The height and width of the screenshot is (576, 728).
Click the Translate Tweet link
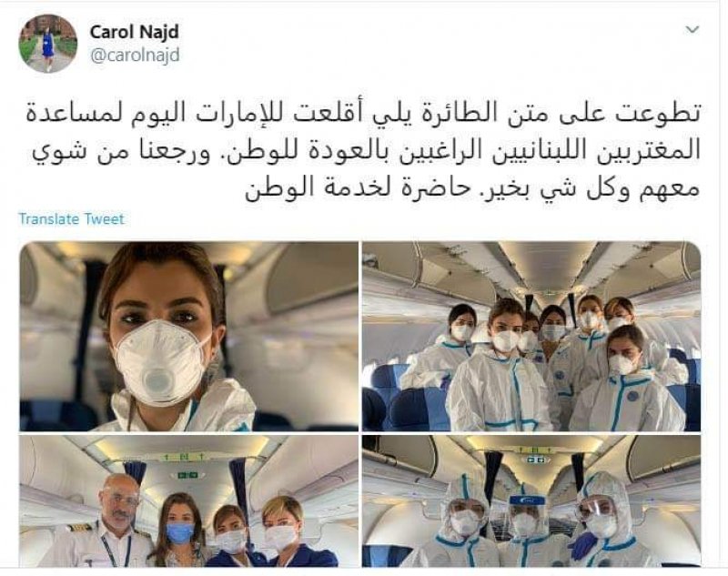[x=72, y=218]
